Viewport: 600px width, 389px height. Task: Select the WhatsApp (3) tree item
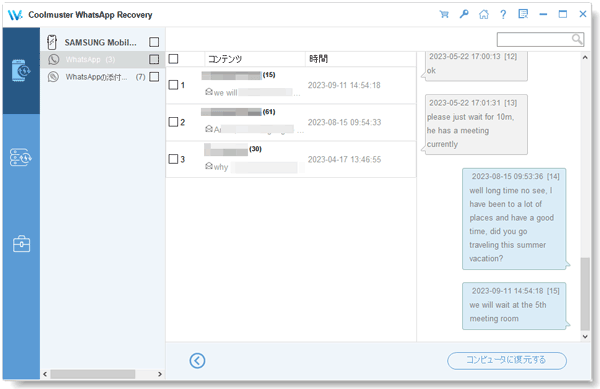click(x=103, y=59)
